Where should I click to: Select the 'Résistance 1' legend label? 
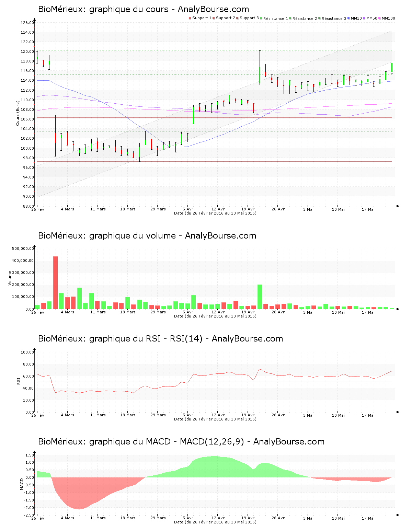[x=276, y=19]
